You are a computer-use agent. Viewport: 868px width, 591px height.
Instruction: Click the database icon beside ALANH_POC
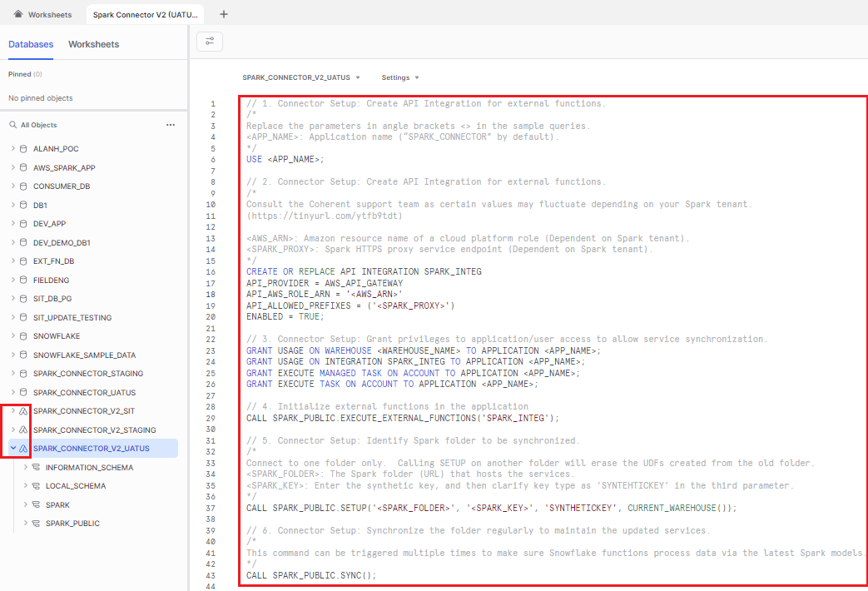23,148
